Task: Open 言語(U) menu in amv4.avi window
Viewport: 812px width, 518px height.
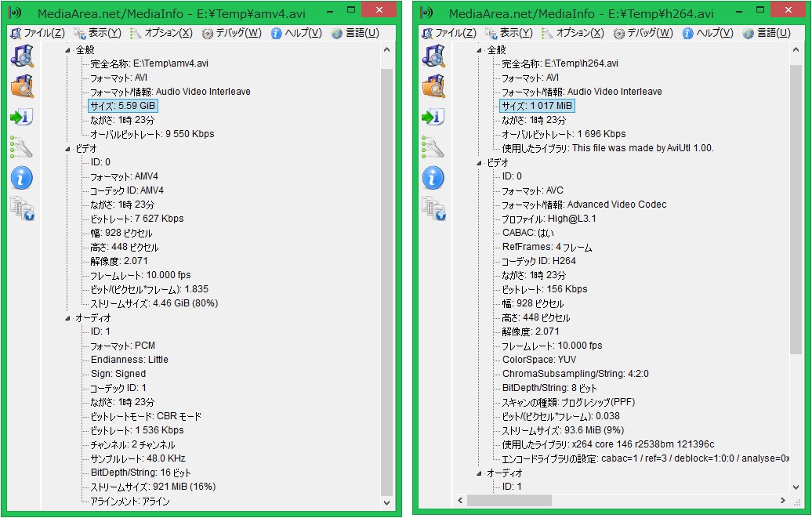Action: (355, 33)
